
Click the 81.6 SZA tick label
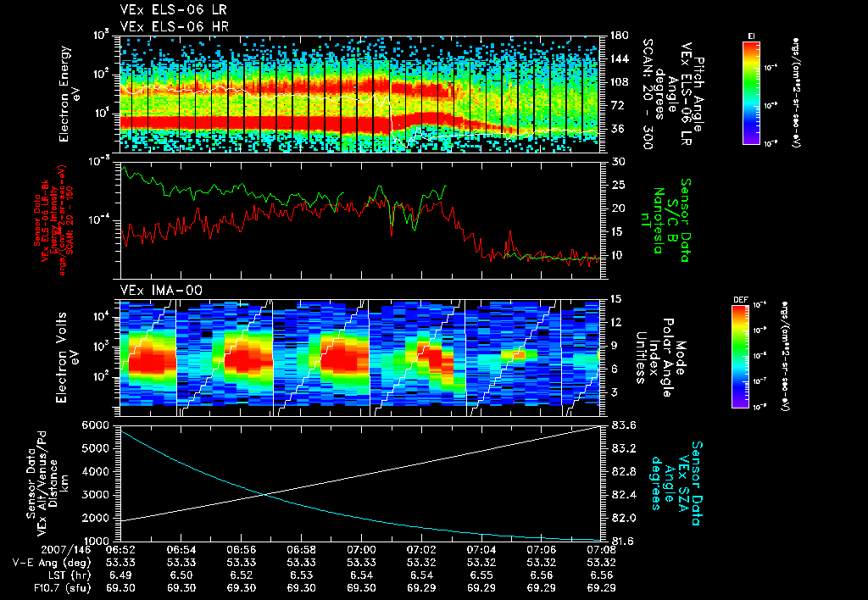pyautogui.click(x=624, y=542)
